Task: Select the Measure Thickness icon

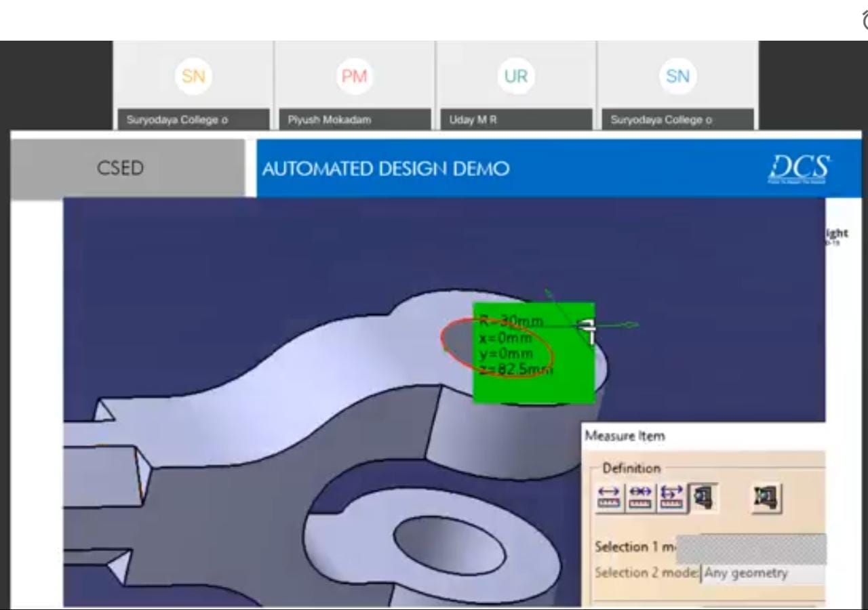Action: click(x=766, y=498)
